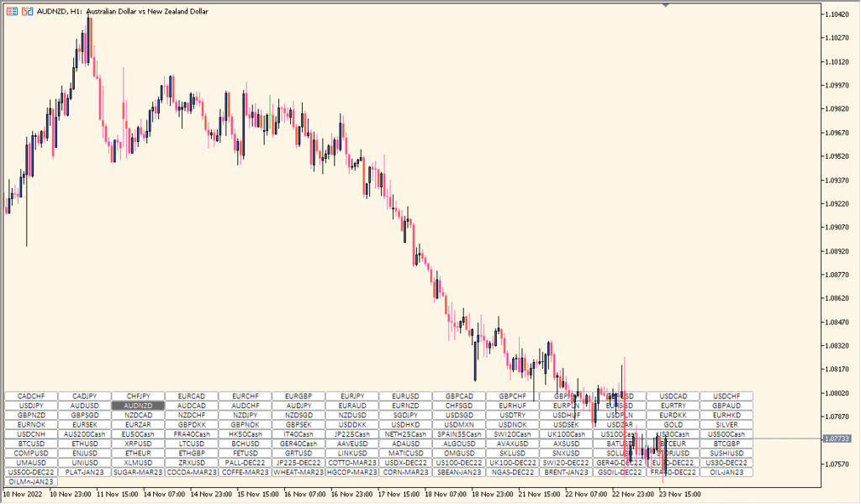Open the Depth of Market icon
This screenshot has width=861, height=504.
[27, 12]
